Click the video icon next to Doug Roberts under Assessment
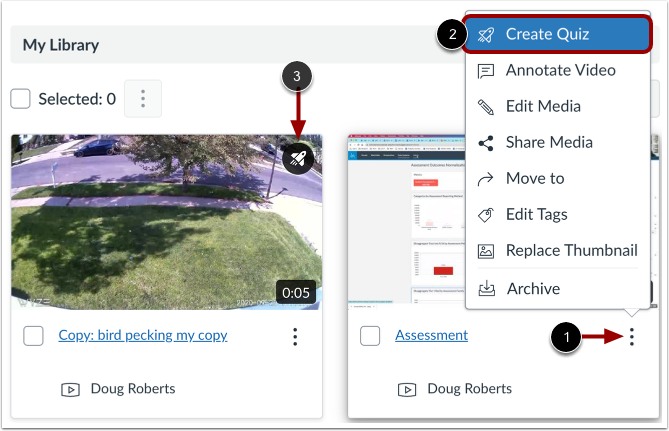 pos(407,390)
